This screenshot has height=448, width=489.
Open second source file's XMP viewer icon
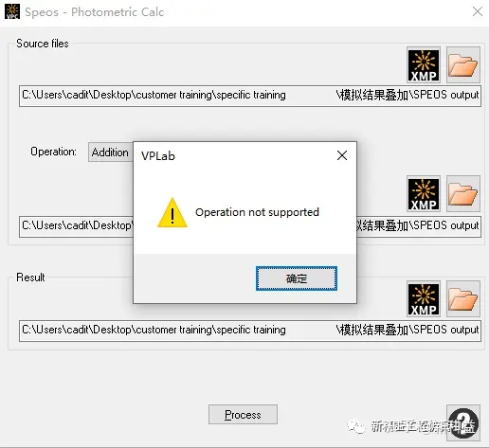coord(424,193)
